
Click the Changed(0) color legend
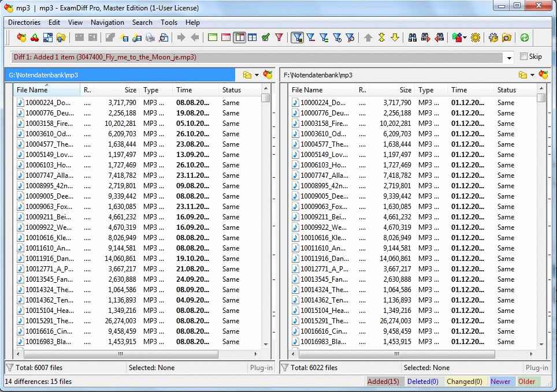[465, 382]
